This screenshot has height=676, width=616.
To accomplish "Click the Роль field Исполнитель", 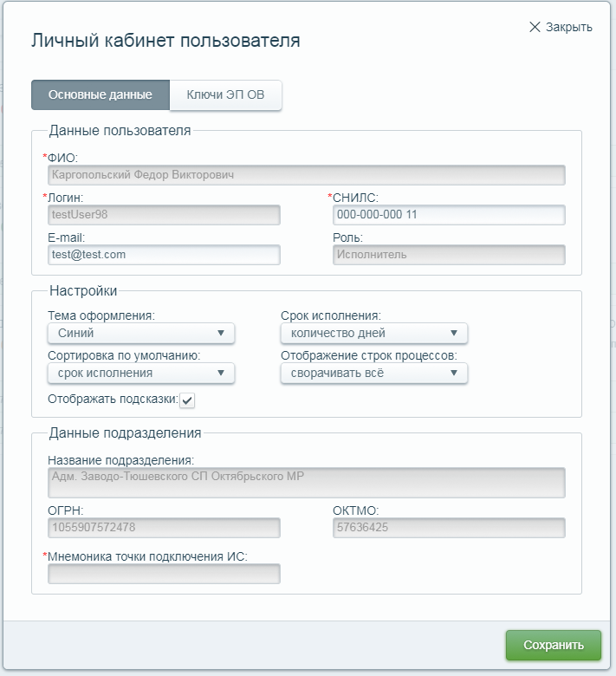I will pos(449,255).
